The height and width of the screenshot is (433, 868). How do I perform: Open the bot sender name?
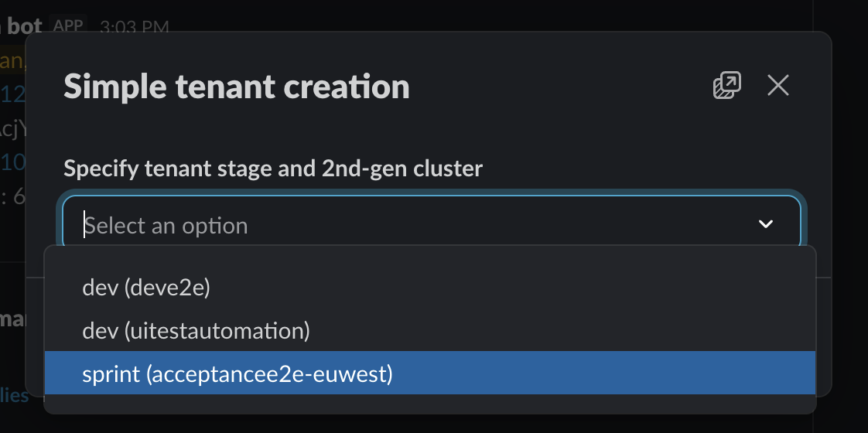[23, 26]
